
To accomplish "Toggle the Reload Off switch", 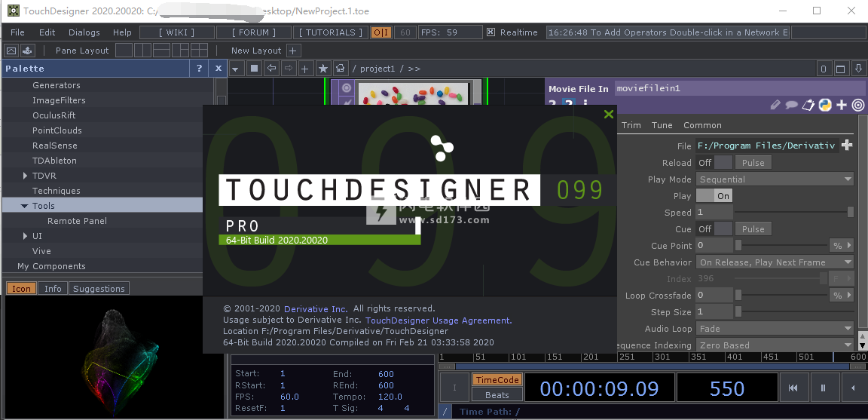I will click(x=714, y=163).
